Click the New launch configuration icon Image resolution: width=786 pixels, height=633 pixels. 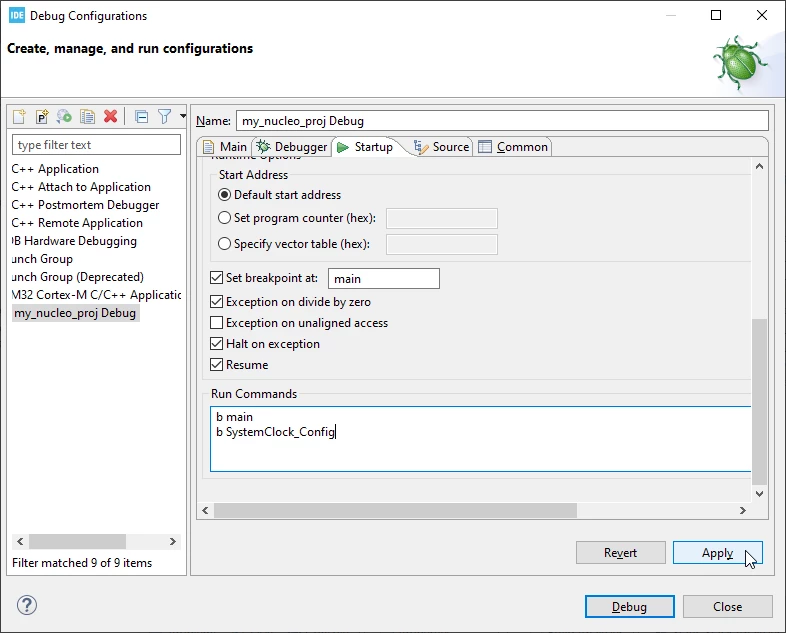[x=19, y=117]
